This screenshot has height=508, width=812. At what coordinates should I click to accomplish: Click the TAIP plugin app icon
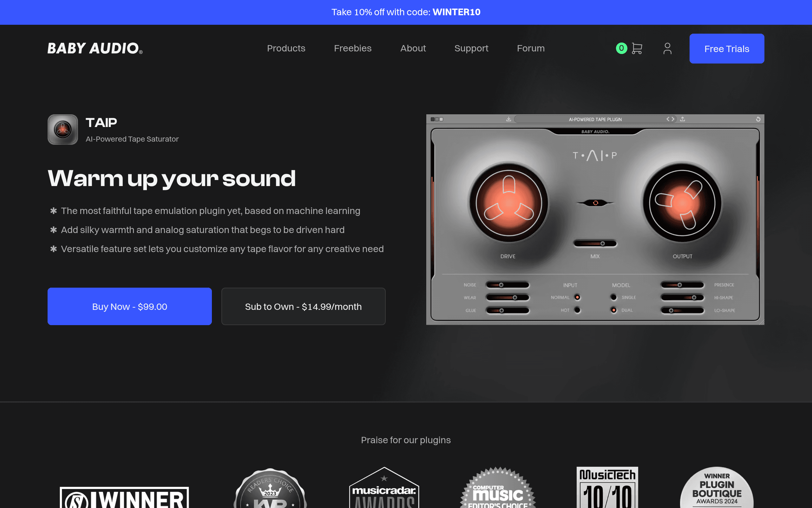click(63, 130)
